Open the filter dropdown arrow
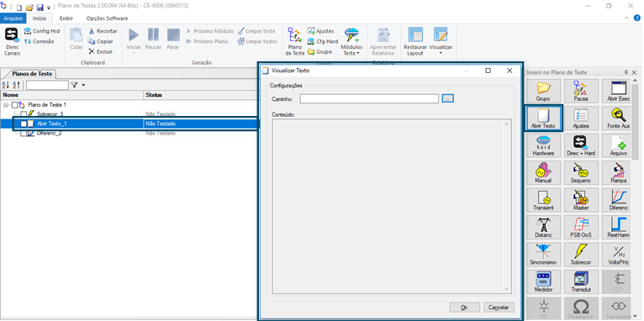The image size is (644, 321). (x=84, y=86)
